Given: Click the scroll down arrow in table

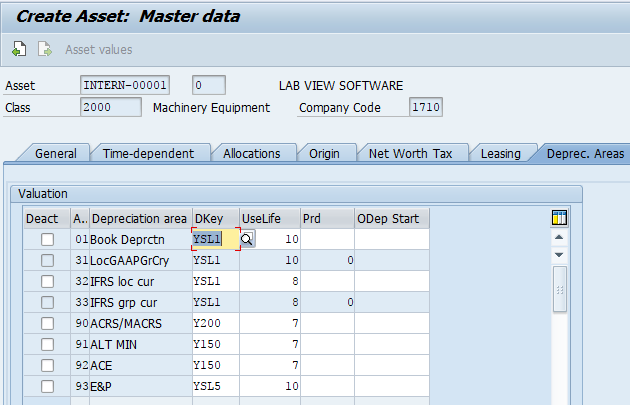Looking at the screenshot, I should 559,255.
